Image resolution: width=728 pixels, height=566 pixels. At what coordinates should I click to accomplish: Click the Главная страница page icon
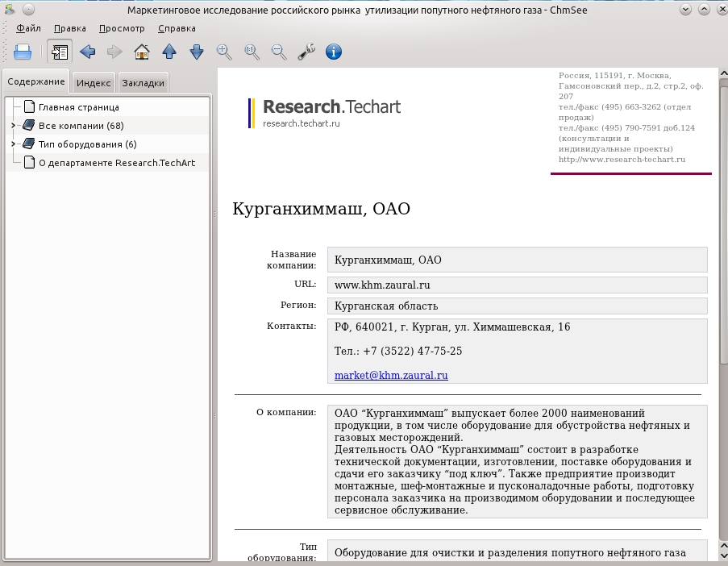point(29,106)
